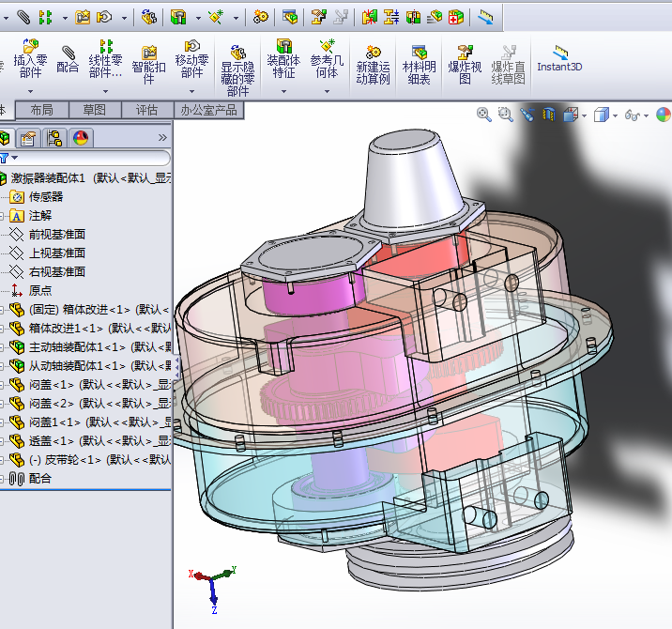Expand left panel with double chevron
Viewport: 672px width, 629px height.
click(x=162, y=138)
